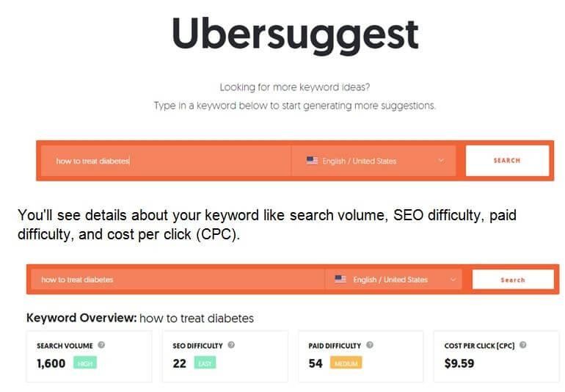
Task: Open the lower English / United States dropdown
Action: click(x=394, y=280)
